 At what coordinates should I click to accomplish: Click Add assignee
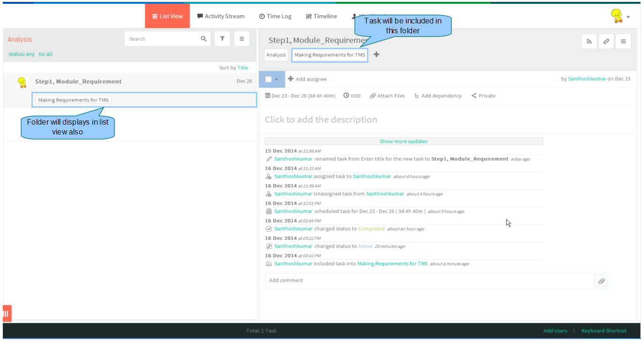pyautogui.click(x=307, y=79)
